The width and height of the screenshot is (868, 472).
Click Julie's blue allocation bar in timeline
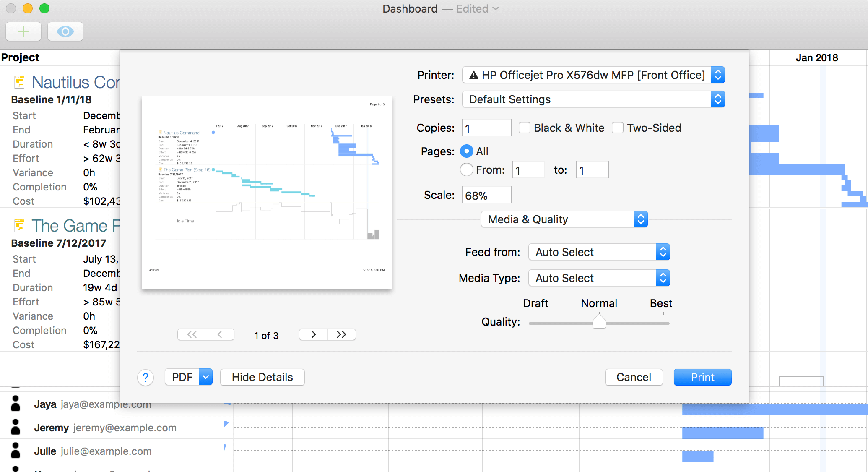tap(698, 456)
